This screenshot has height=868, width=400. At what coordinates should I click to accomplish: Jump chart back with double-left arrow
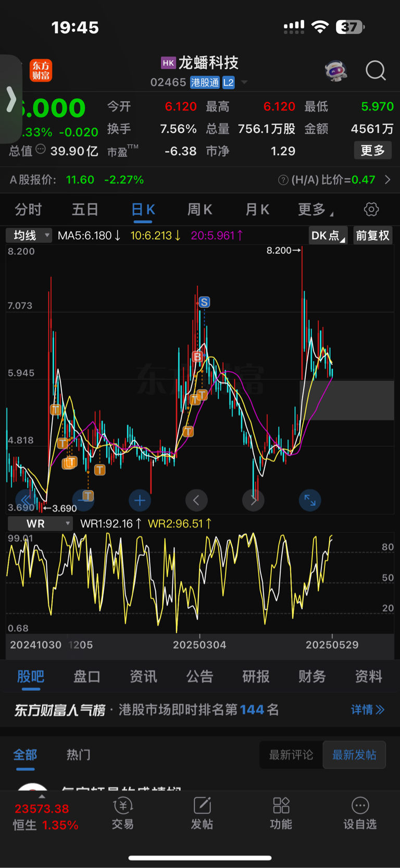click(x=26, y=500)
